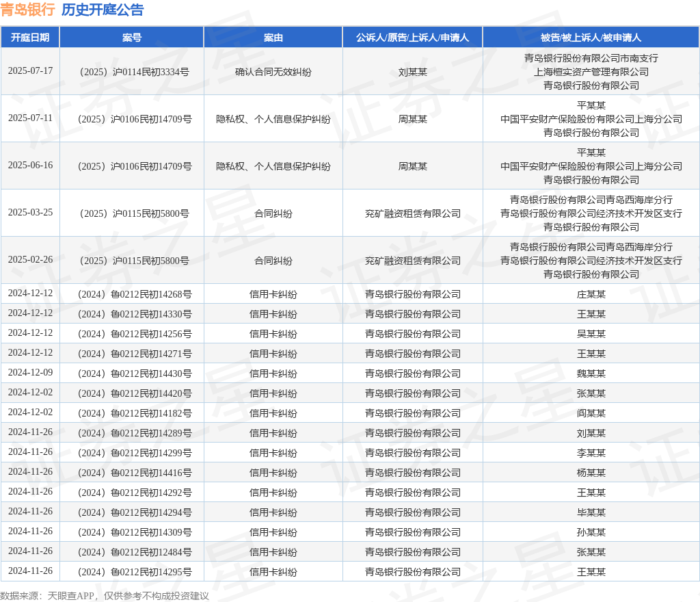Click case number 鲁0212民初14271号

pyautogui.click(x=151, y=354)
